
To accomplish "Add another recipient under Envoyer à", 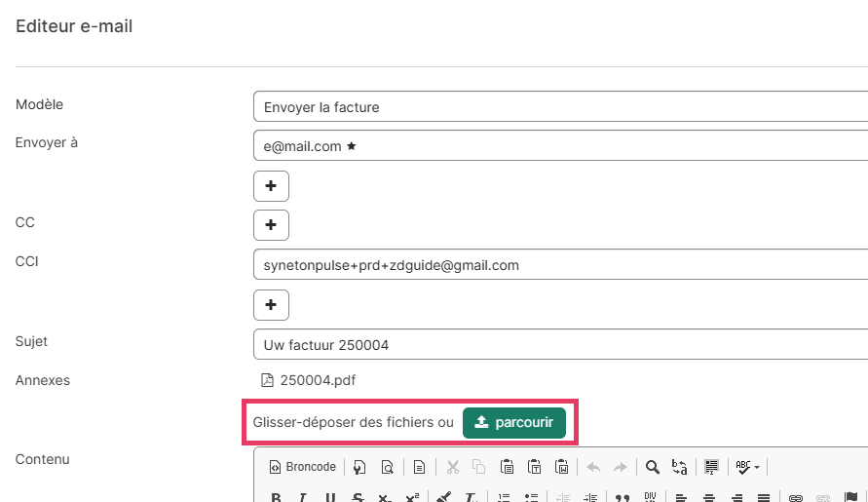I will point(271,185).
